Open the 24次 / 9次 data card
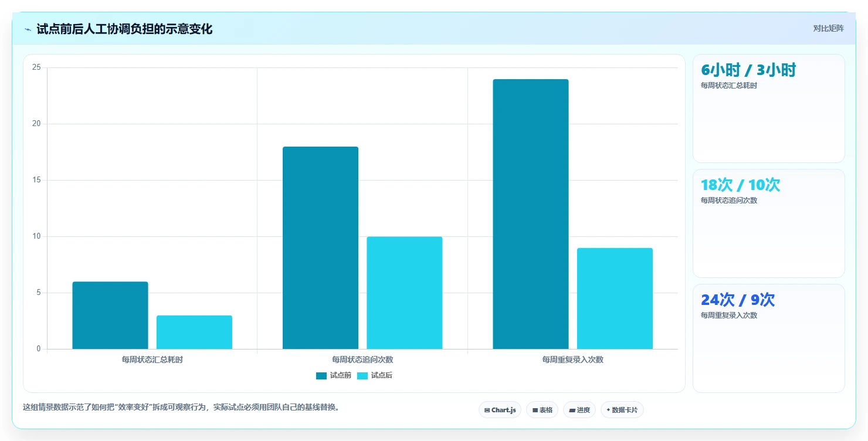The height and width of the screenshot is (441, 868). click(769, 338)
